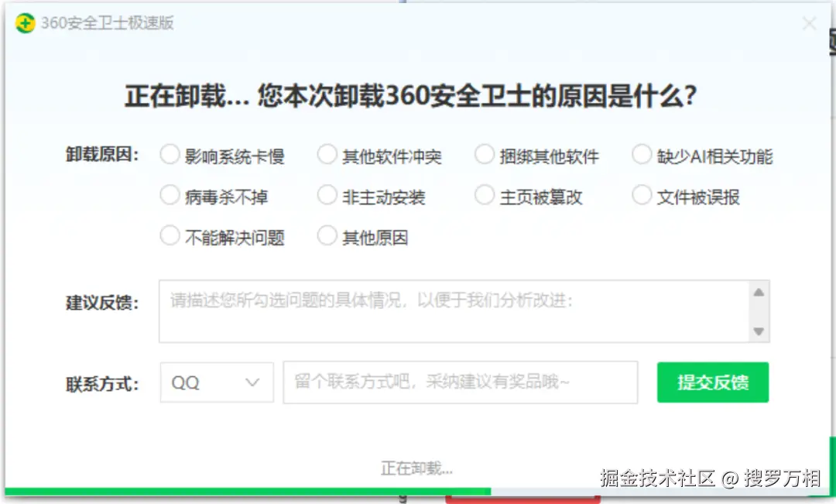Select the 其他软件冲突 radio option

tap(327, 155)
